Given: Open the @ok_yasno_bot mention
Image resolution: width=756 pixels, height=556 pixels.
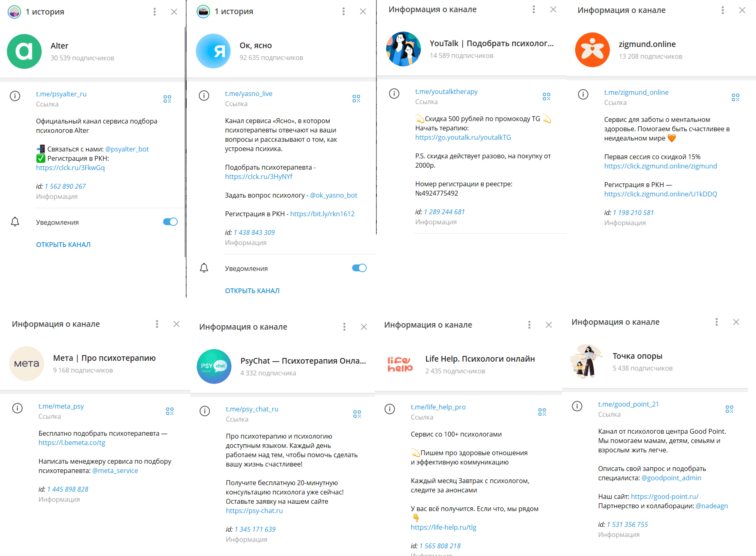Looking at the screenshot, I should point(334,195).
